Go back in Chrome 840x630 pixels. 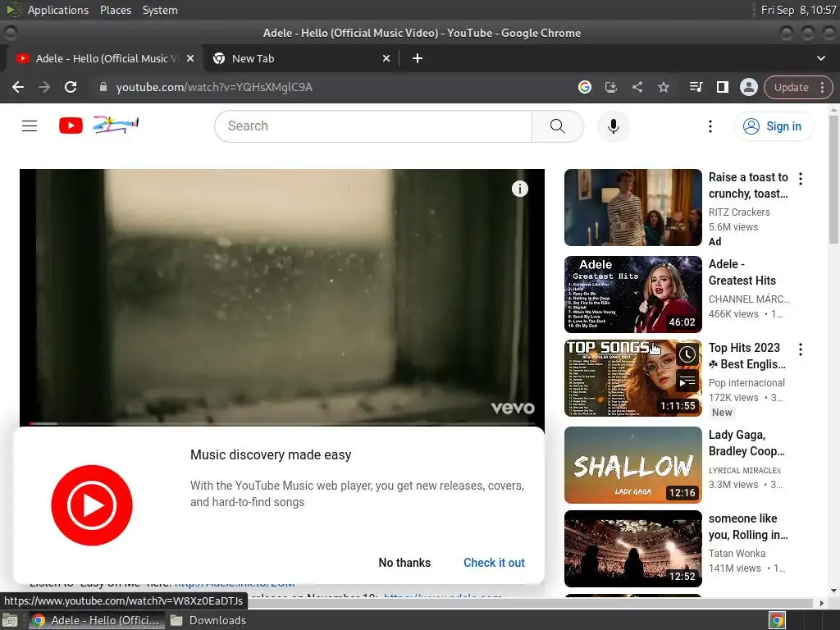pyautogui.click(x=18, y=87)
